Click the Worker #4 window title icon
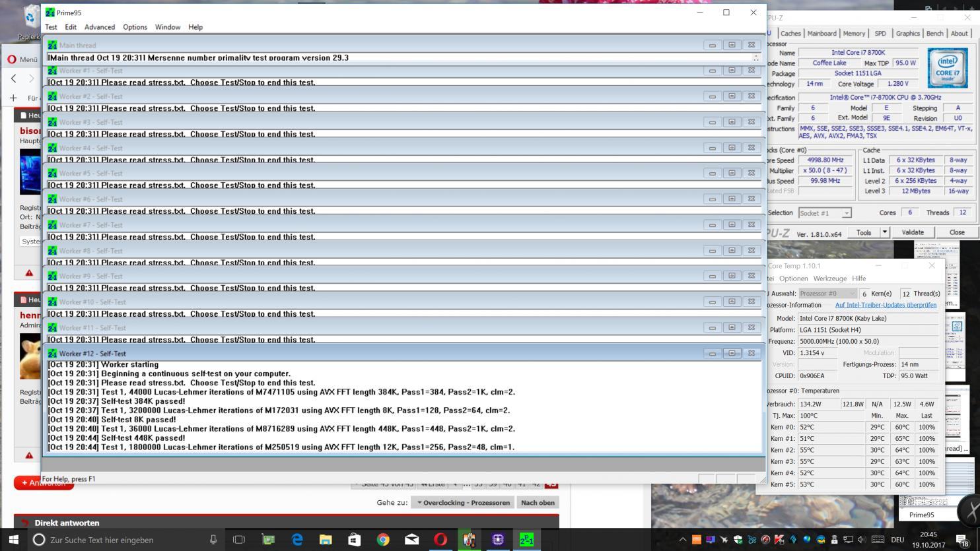 52,148
